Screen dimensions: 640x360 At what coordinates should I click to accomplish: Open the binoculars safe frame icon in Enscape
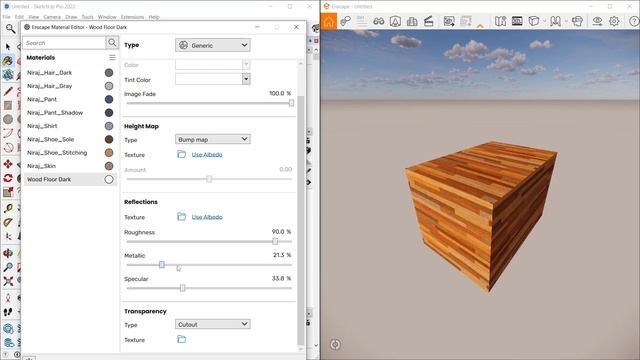378,21
